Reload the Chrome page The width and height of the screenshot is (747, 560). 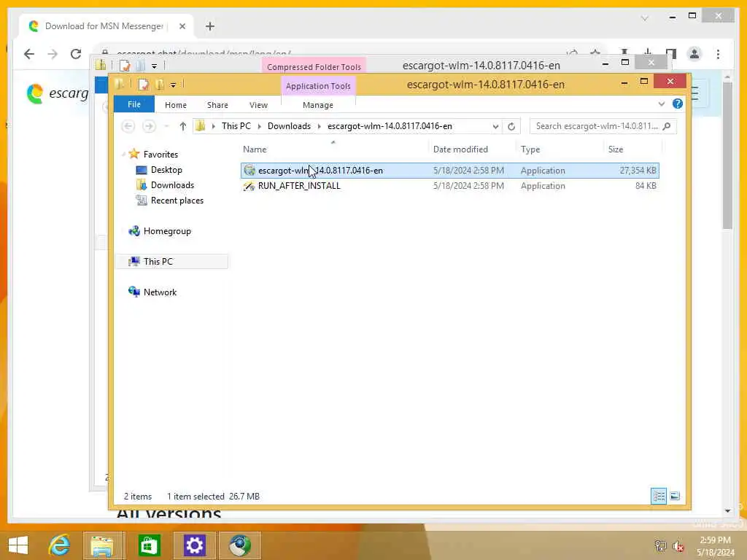(76, 54)
